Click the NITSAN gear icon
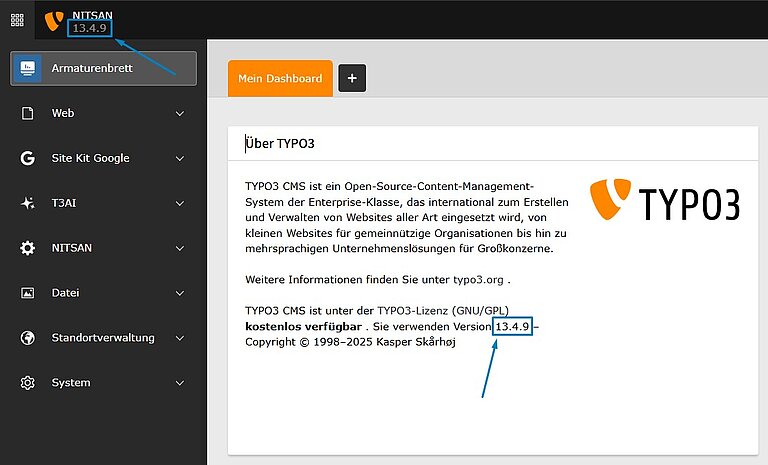 [27, 248]
